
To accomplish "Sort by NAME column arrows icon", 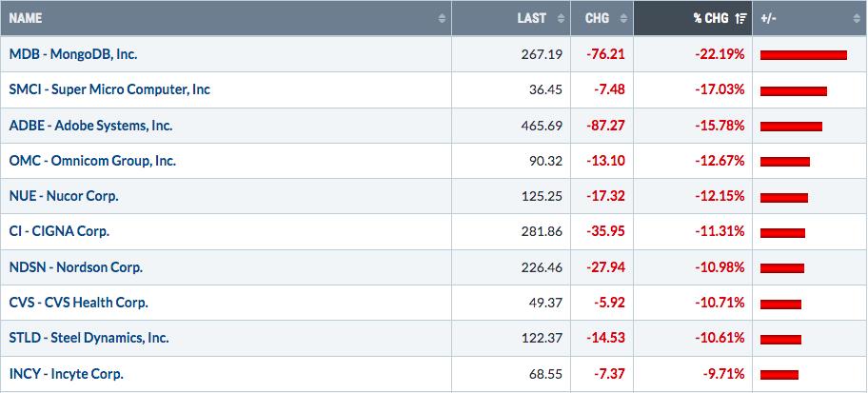I will (442, 18).
